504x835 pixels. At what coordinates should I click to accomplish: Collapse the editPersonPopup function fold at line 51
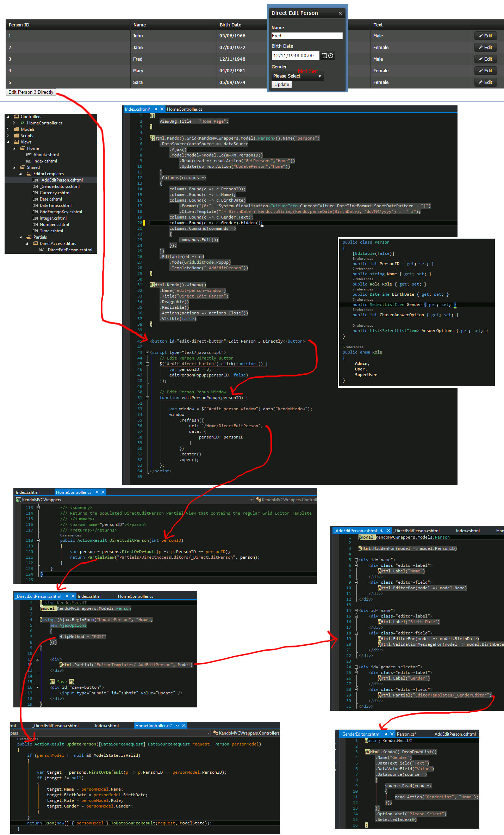[x=147, y=398]
